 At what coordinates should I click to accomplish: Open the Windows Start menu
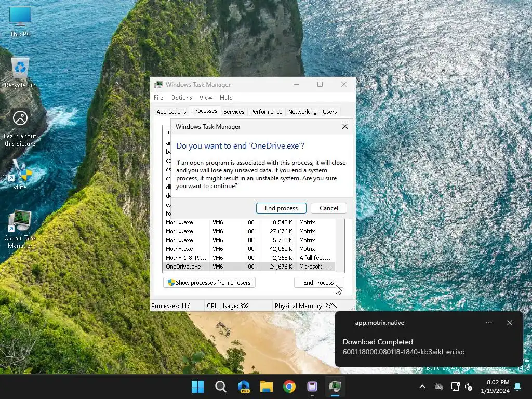(197, 387)
